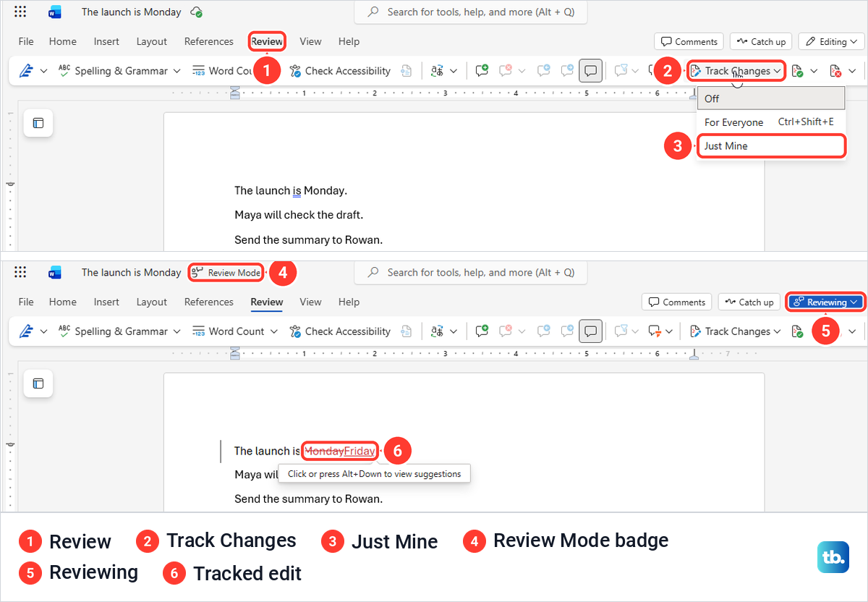Viewport: 868px width, 602px height.
Task: Click the Word logo in the upper screenshot
Action: pos(54,12)
